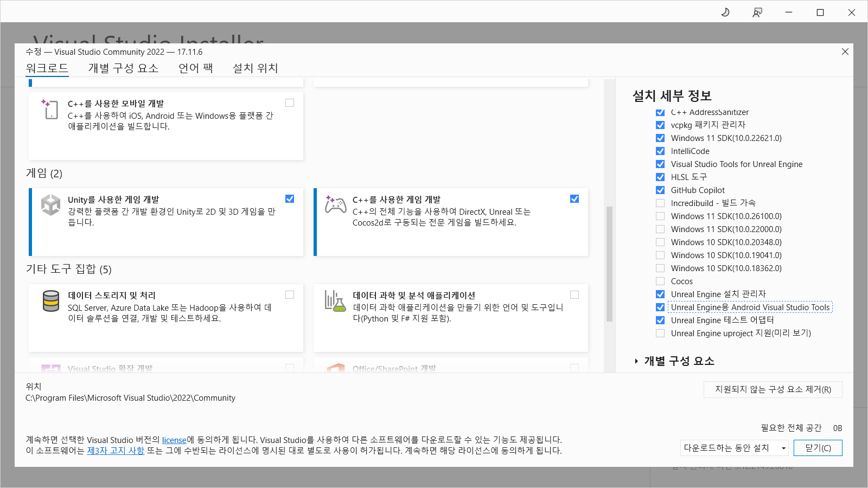
Task: Uncheck the HLSL tools component
Action: (660, 177)
